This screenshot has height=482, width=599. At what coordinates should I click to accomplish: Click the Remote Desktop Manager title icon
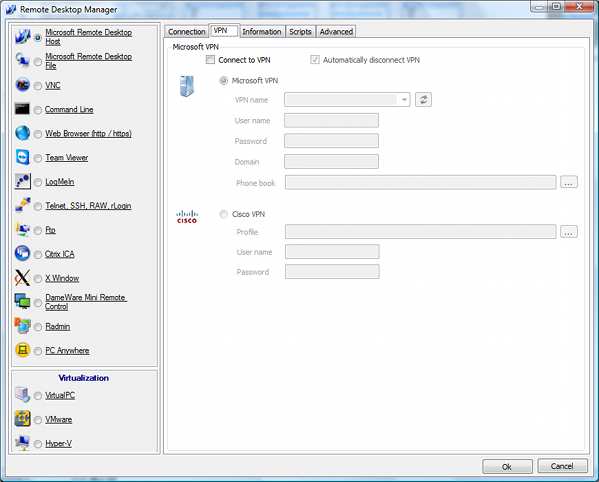[10, 9]
